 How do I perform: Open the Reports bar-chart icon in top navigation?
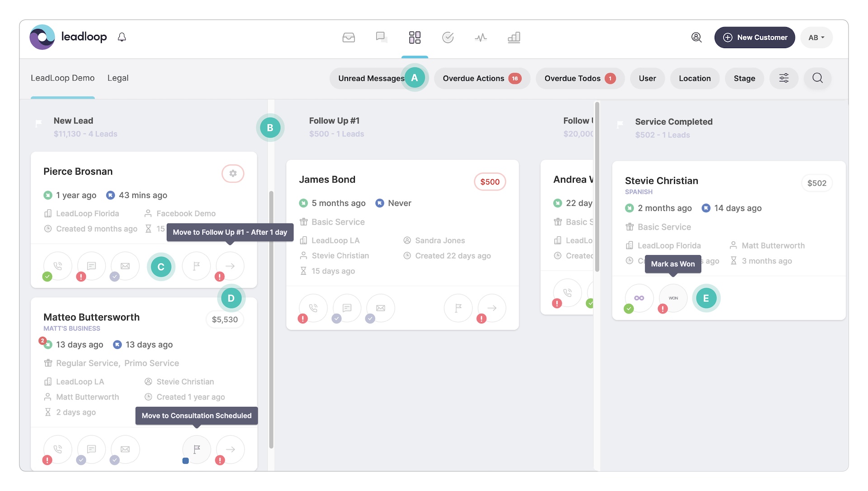[x=514, y=38]
